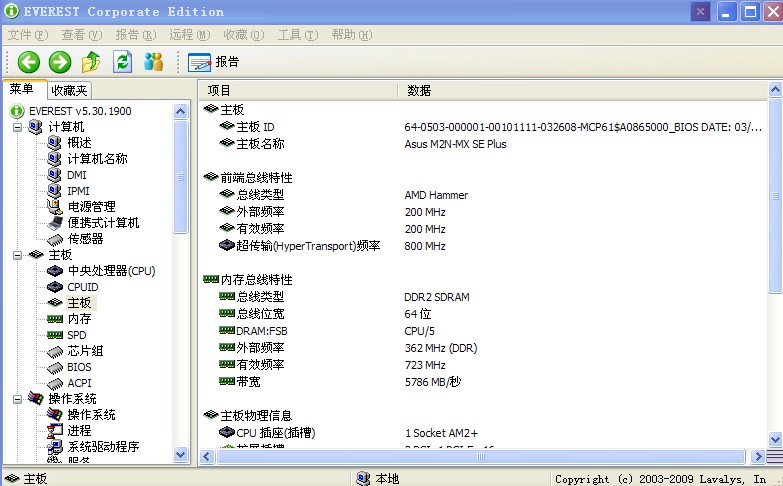Select the 主板 ID row

[483, 127]
